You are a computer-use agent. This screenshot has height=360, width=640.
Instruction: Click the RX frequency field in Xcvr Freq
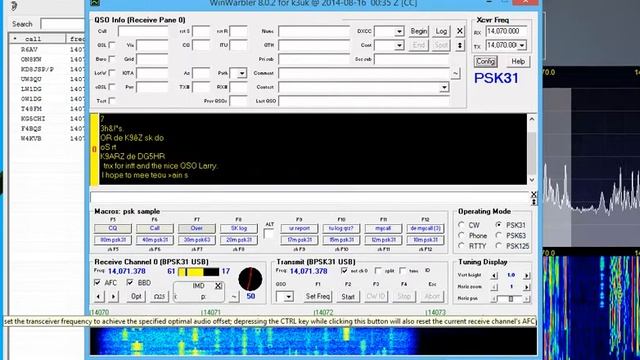506,31
